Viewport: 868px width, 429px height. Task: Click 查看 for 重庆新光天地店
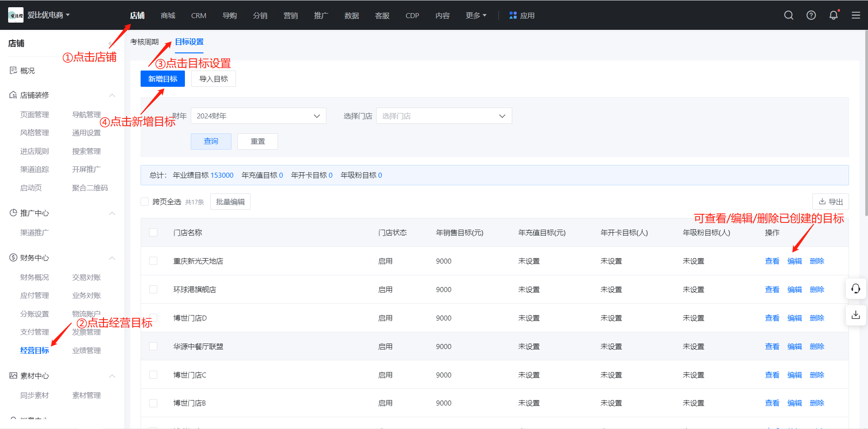[772, 261]
